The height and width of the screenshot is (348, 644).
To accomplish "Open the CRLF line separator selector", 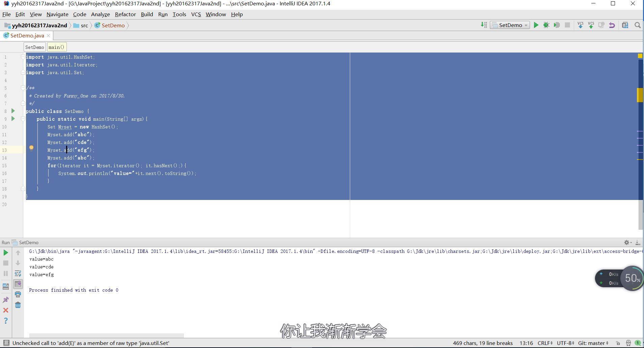I will pos(545,343).
